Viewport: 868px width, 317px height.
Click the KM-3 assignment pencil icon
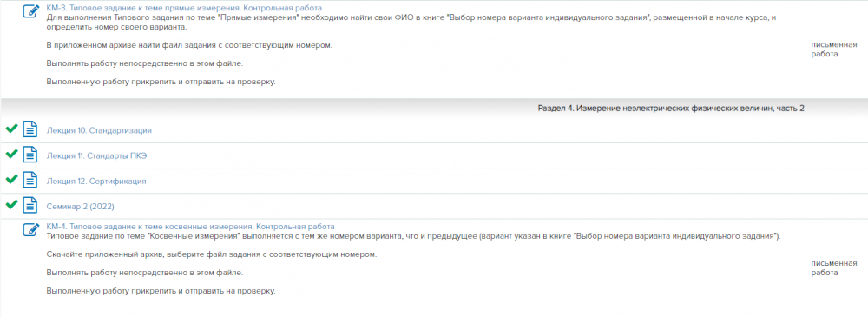click(x=31, y=11)
